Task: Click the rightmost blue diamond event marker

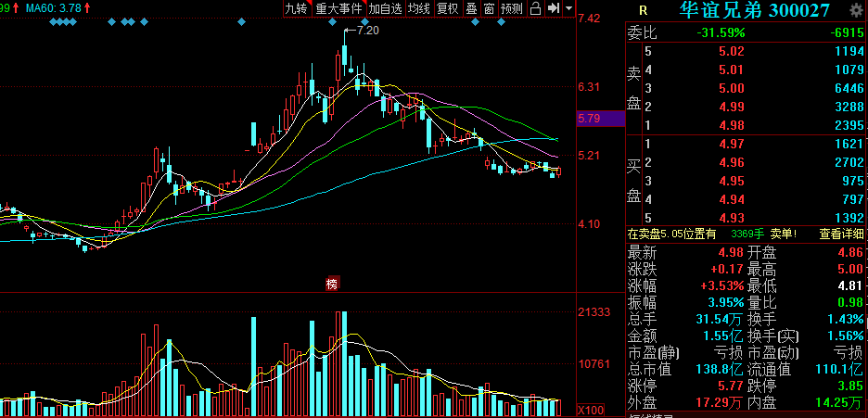Action: (501, 22)
